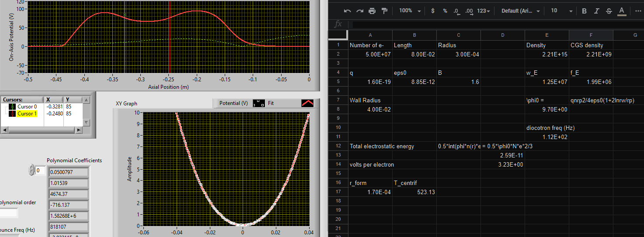This screenshot has width=644, height=237.
Task: Activate the Paint format roller icon
Action: (384, 11)
